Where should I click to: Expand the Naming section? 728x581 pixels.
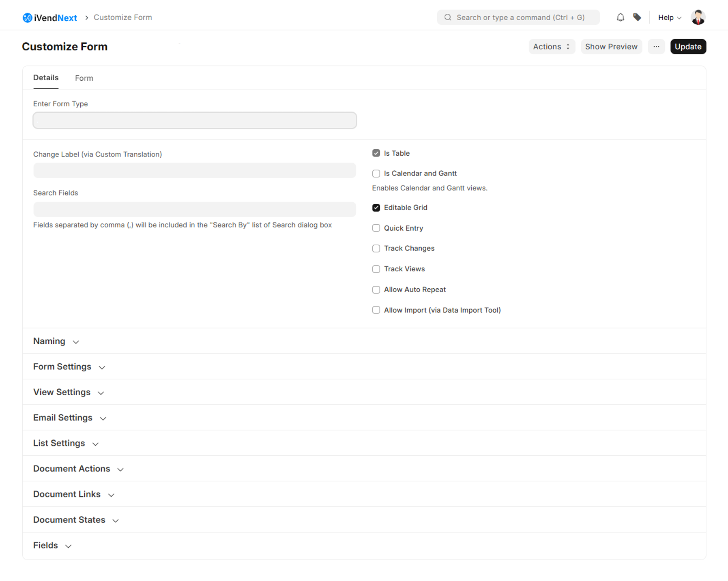click(x=56, y=341)
